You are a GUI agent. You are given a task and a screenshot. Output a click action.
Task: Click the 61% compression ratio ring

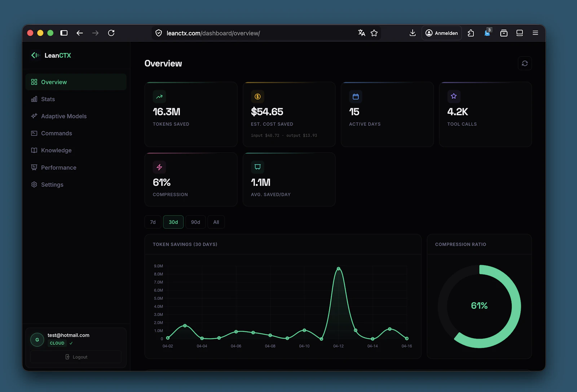pyautogui.click(x=479, y=306)
